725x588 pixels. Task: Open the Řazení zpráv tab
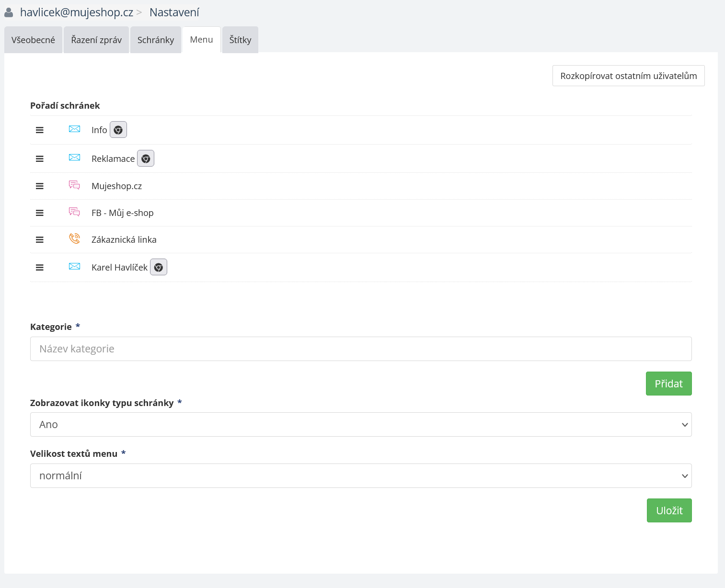96,40
